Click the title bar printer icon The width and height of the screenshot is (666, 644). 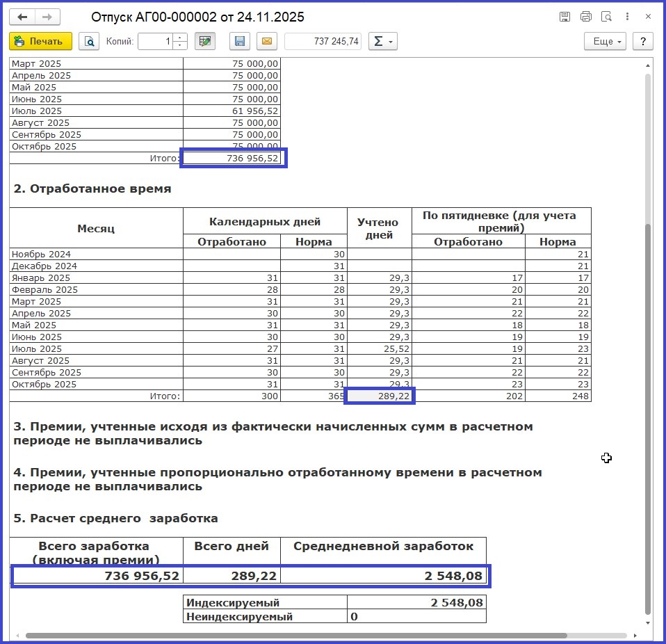tap(585, 17)
